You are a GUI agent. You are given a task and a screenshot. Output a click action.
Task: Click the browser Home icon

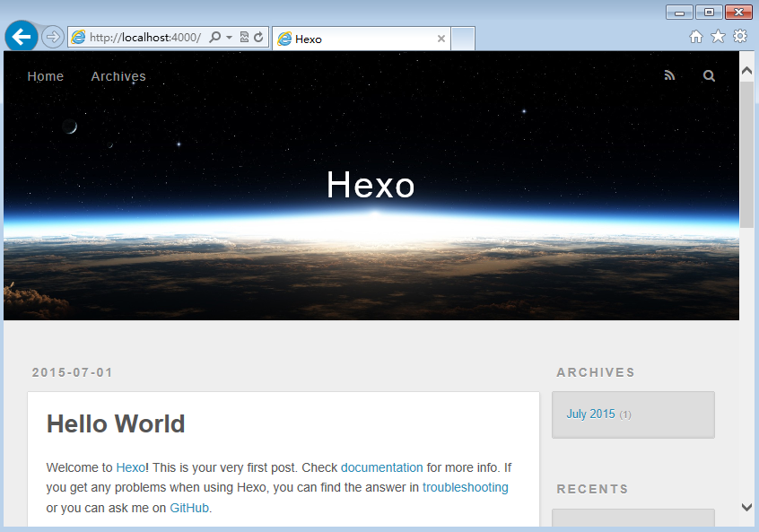click(x=696, y=36)
